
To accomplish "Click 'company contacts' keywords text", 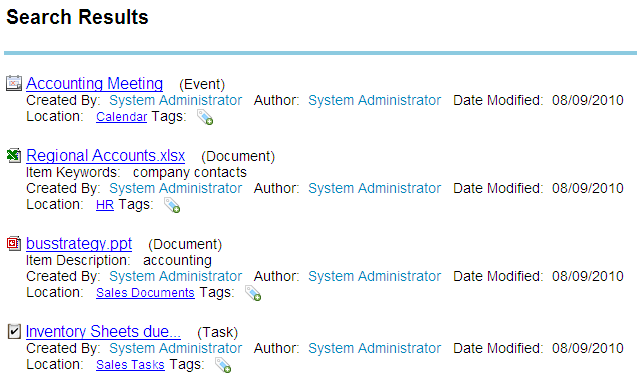I will tap(190, 173).
